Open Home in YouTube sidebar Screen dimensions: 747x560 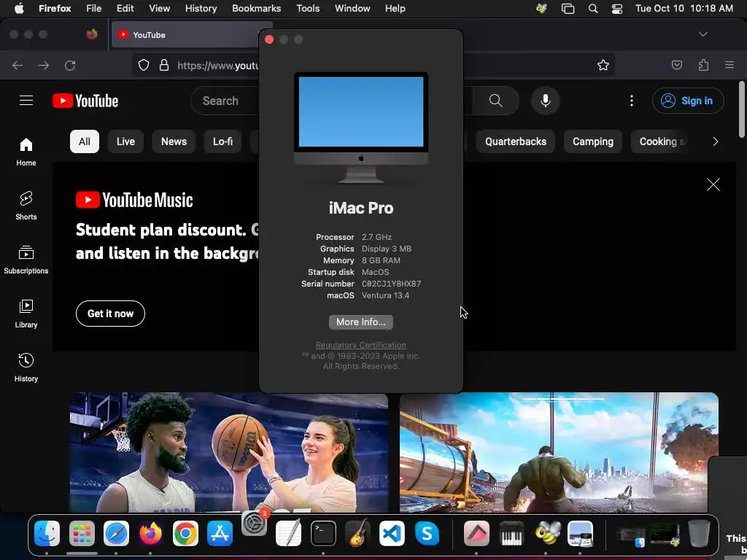click(26, 152)
